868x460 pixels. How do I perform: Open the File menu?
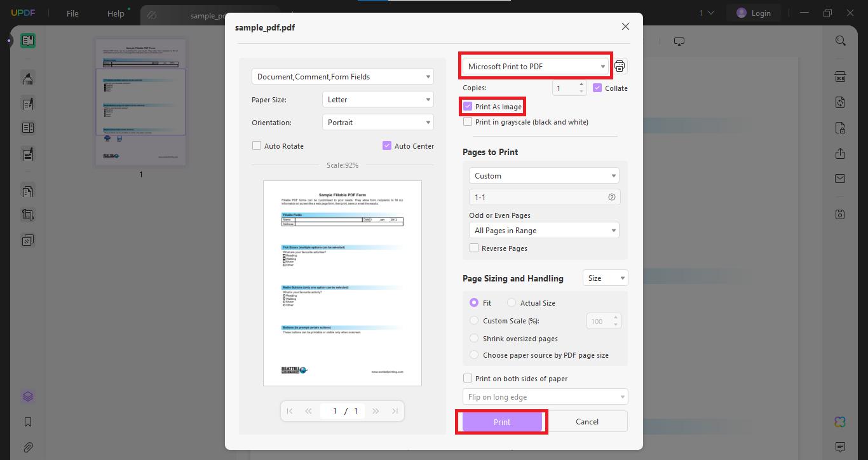[72, 13]
